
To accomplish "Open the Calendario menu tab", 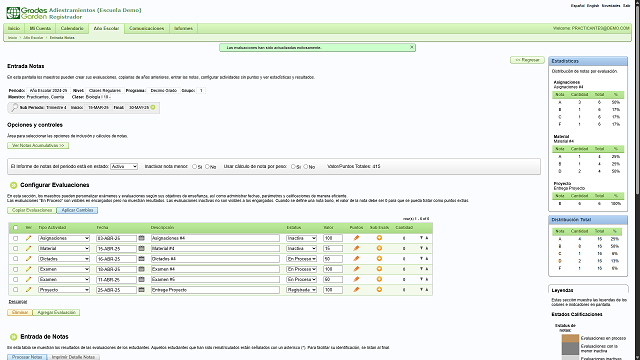I will tap(72, 29).
